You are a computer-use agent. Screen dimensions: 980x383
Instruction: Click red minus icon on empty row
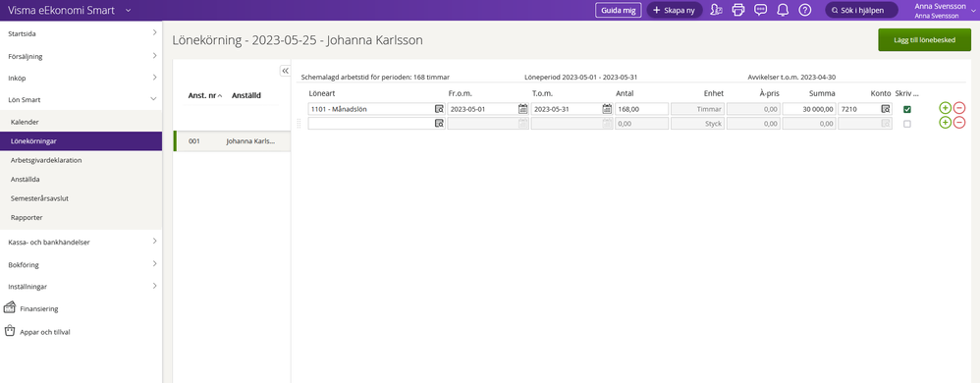pos(959,123)
